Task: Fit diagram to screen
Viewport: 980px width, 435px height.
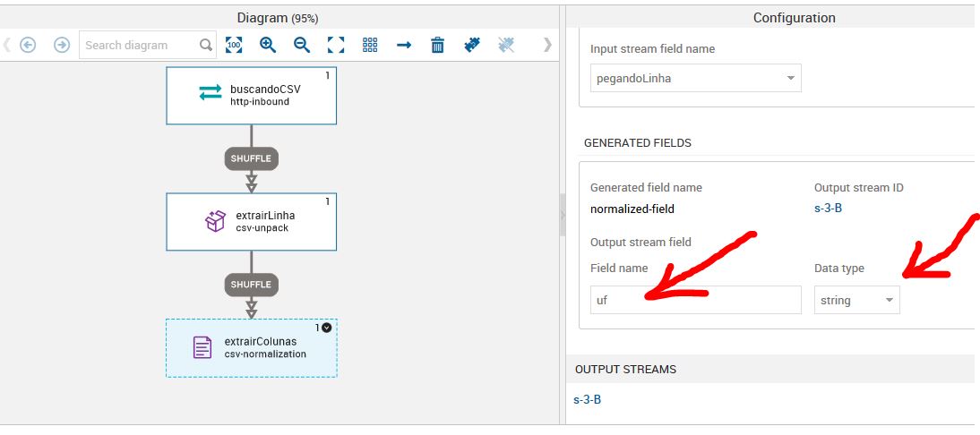Action: click(336, 45)
